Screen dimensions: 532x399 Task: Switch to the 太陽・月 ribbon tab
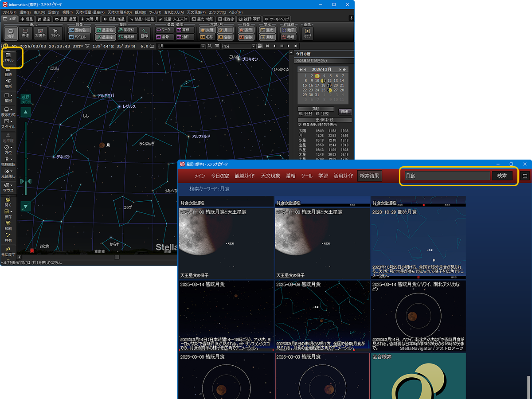(x=89, y=19)
